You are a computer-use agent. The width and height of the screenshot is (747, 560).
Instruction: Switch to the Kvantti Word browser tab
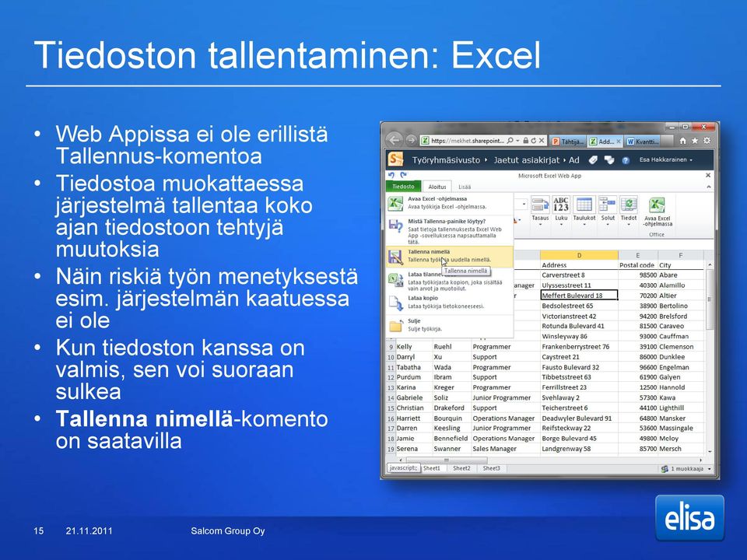(643, 142)
